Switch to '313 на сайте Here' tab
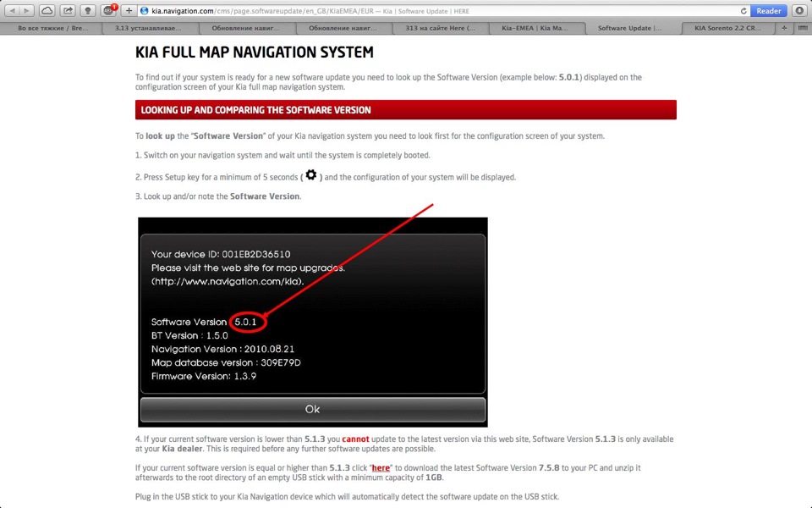 pyautogui.click(x=440, y=28)
